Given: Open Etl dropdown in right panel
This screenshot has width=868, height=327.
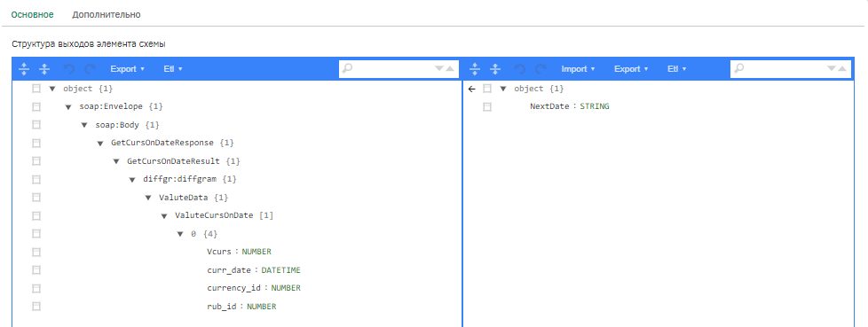Looking at the screenshot, I should coord(676,69).
